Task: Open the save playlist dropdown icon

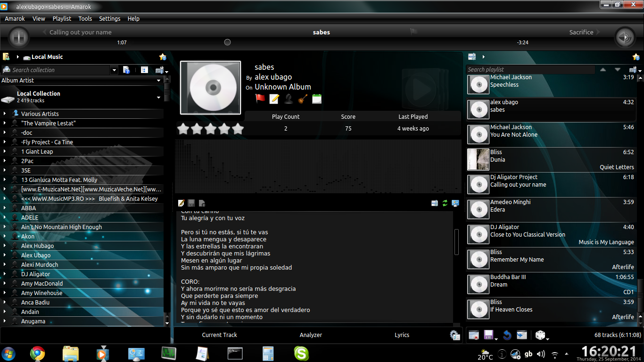Action: coord(490,335)
